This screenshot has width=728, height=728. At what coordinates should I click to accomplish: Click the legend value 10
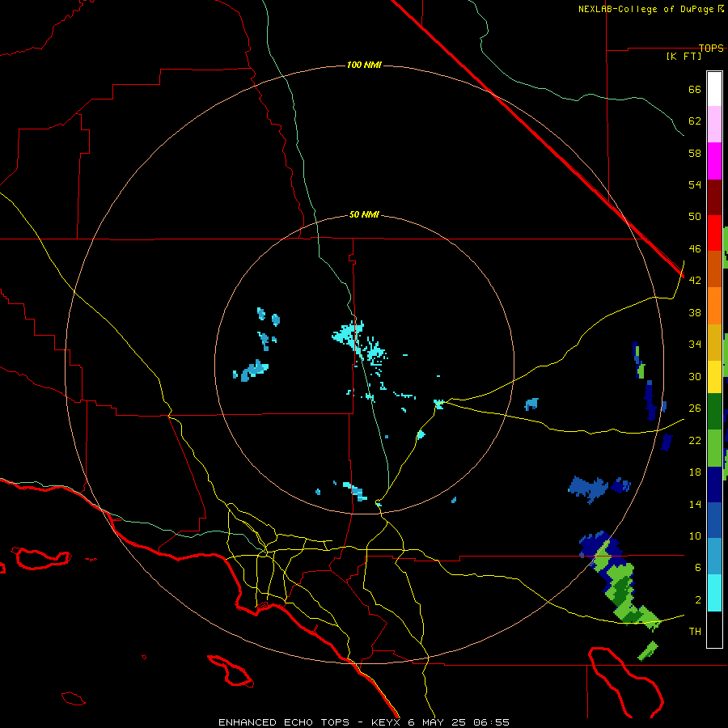tap(695, 536)
